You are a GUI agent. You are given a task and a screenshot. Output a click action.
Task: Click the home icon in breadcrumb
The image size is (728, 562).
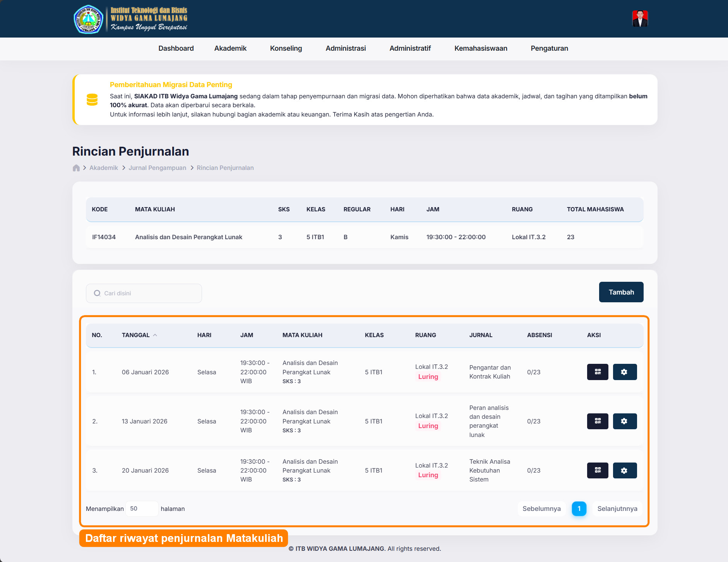click(76, 168)
